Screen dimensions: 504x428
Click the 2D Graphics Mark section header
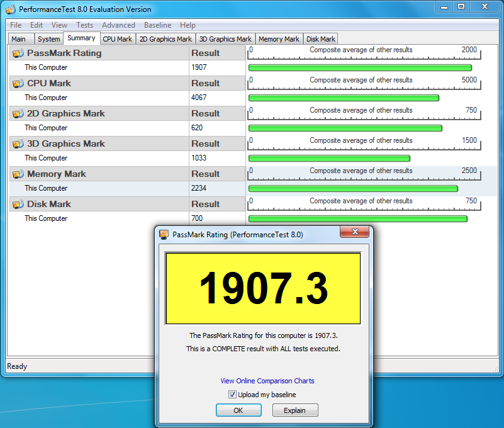[99, 113]
